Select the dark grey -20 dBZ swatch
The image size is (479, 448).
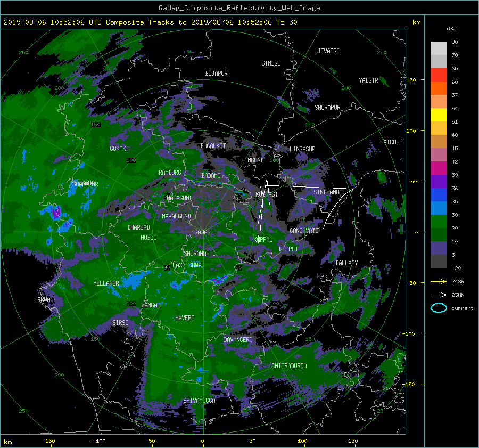point(439,262)
